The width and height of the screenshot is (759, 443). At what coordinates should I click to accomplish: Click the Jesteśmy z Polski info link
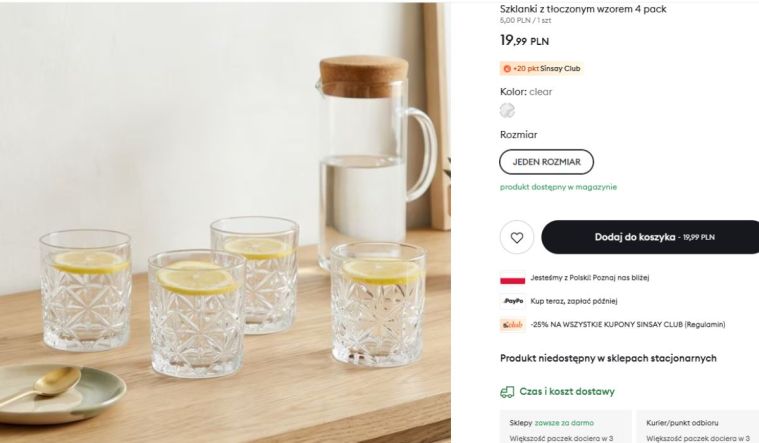582,278
